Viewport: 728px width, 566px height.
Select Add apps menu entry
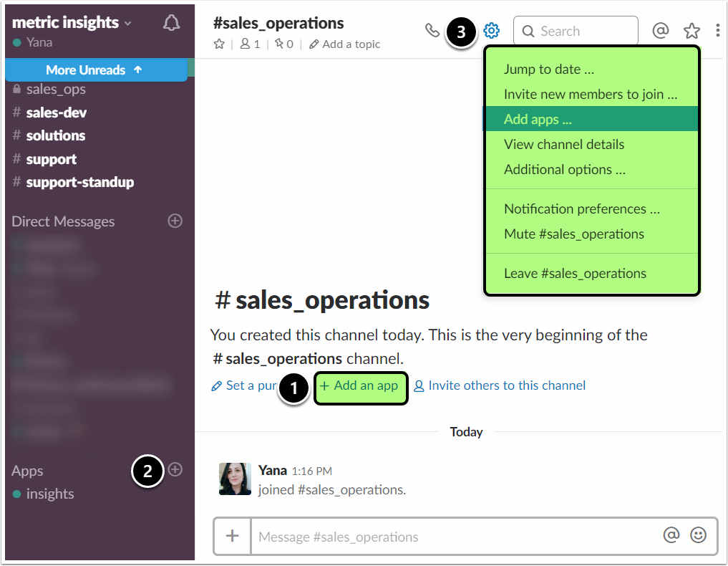coord(538,119)
